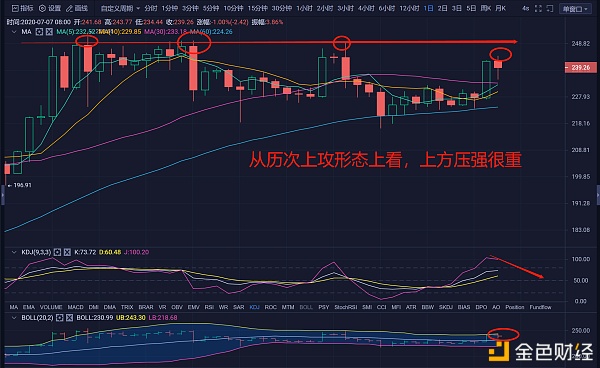The width and height of the screenshot is (600, 368).
Task: Select the 4小时 interval
Action: pyautogui.click(x=366, y=8)
